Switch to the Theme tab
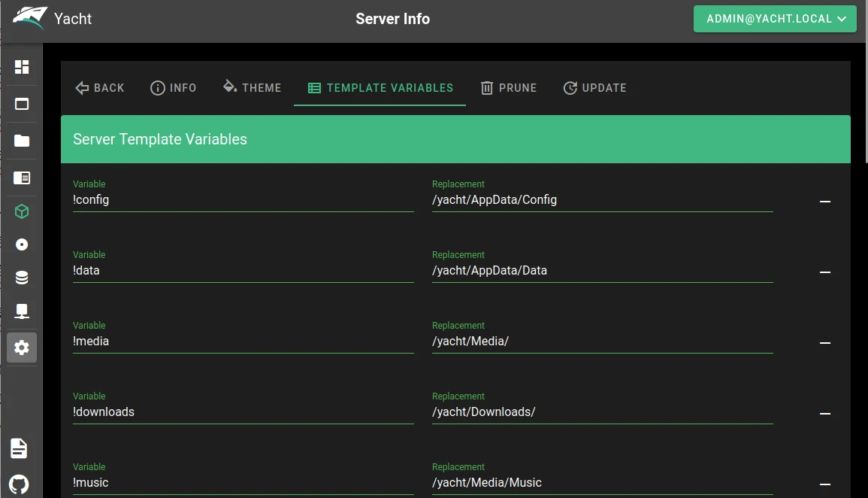The image size is (868, 498). pos(252,88)
